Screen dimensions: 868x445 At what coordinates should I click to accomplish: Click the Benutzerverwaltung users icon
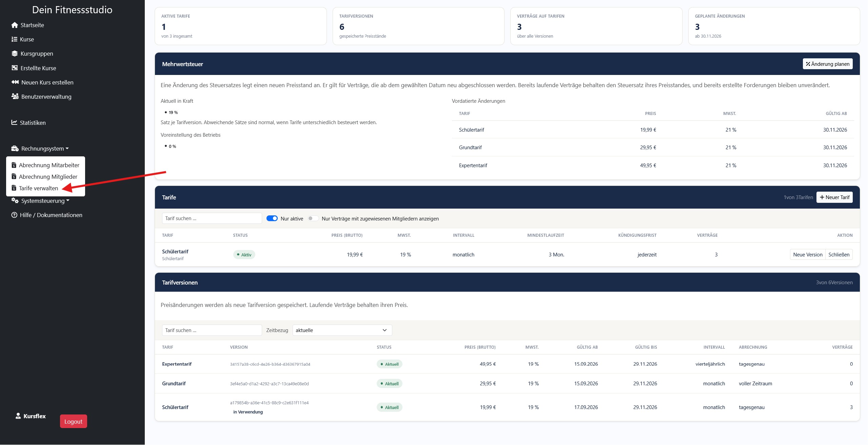pos(15,96)
